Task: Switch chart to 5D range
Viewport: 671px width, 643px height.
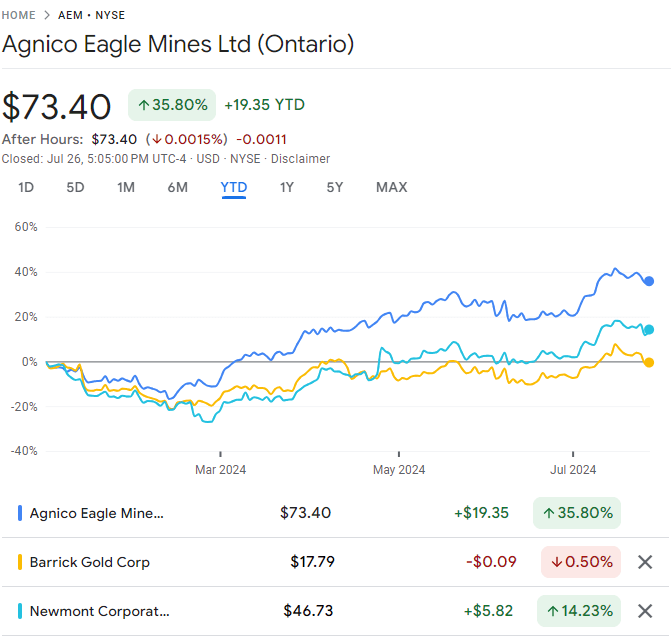Action: point(75,187)
